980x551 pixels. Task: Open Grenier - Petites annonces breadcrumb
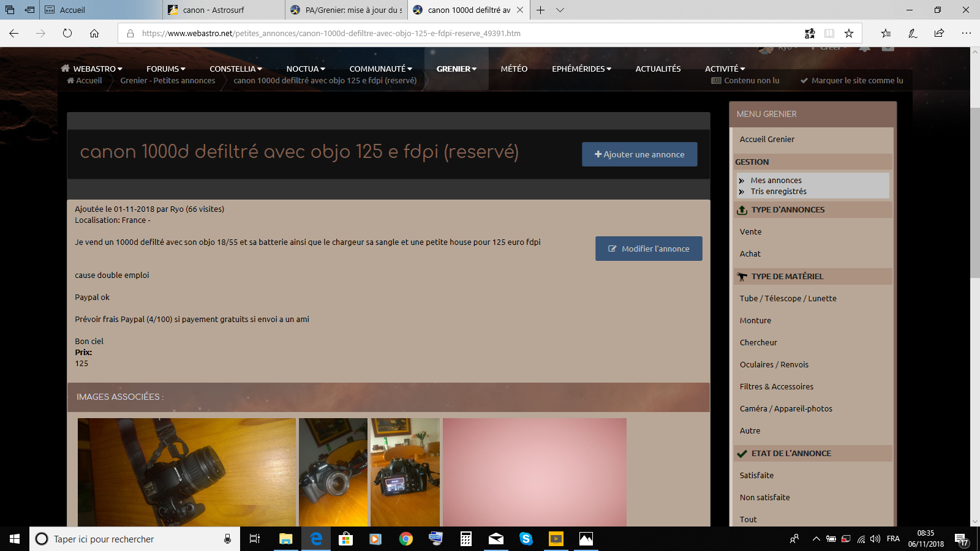(168, 80)
